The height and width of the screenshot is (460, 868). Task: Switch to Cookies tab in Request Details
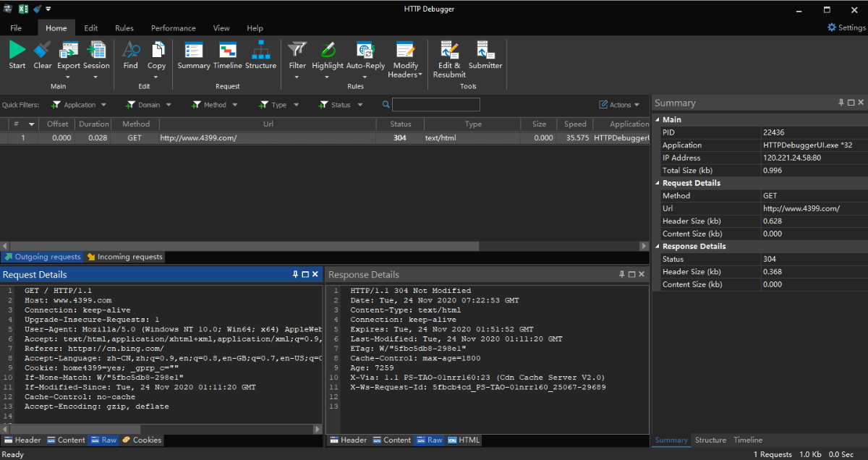coord(142,440)
